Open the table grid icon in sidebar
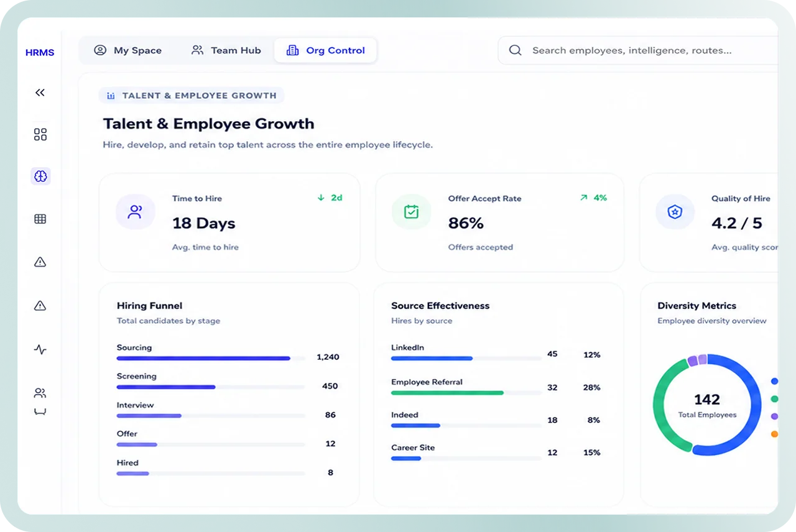 point(40,219)
